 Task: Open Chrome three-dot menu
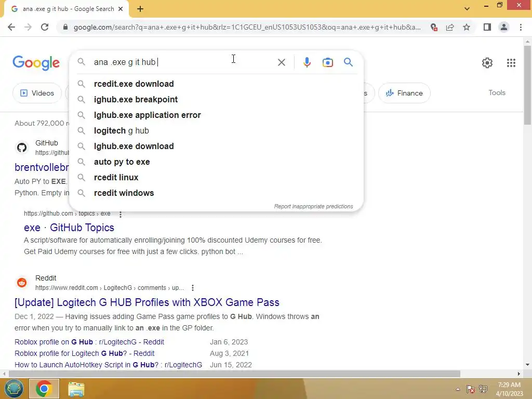point(521,27)
